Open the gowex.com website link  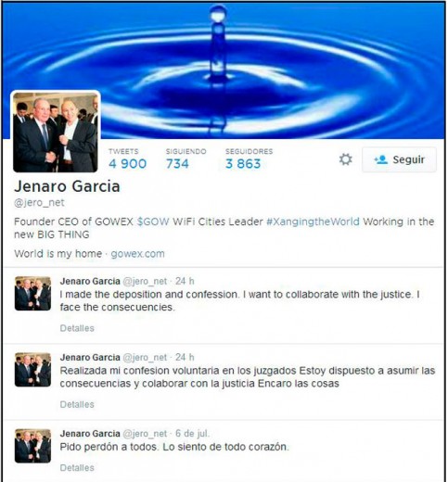click(x=137, y=254)
